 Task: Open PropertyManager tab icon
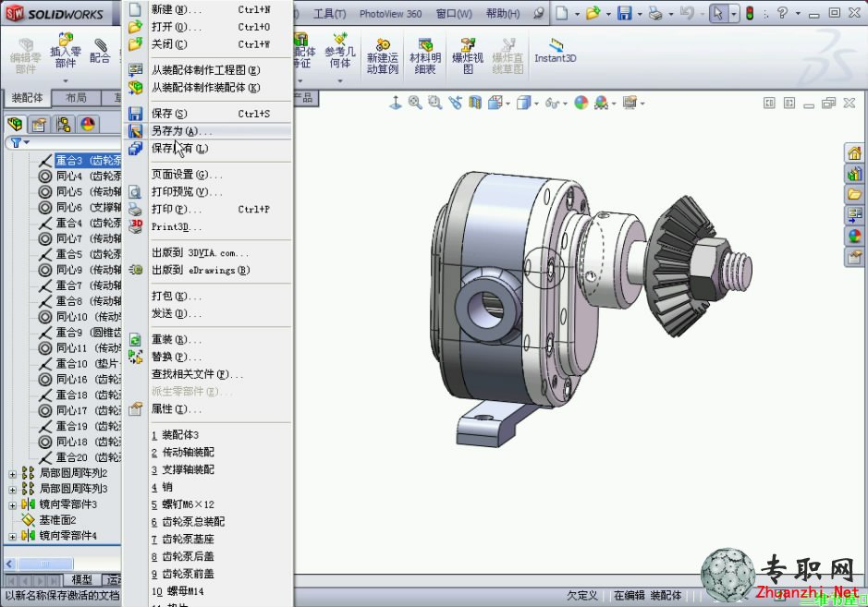39,124
